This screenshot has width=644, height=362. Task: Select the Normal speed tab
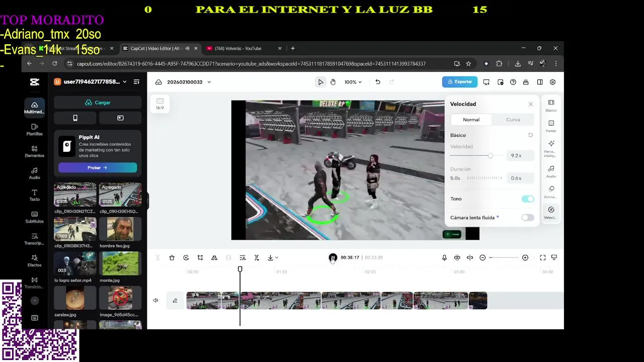[x=471, y=120]
